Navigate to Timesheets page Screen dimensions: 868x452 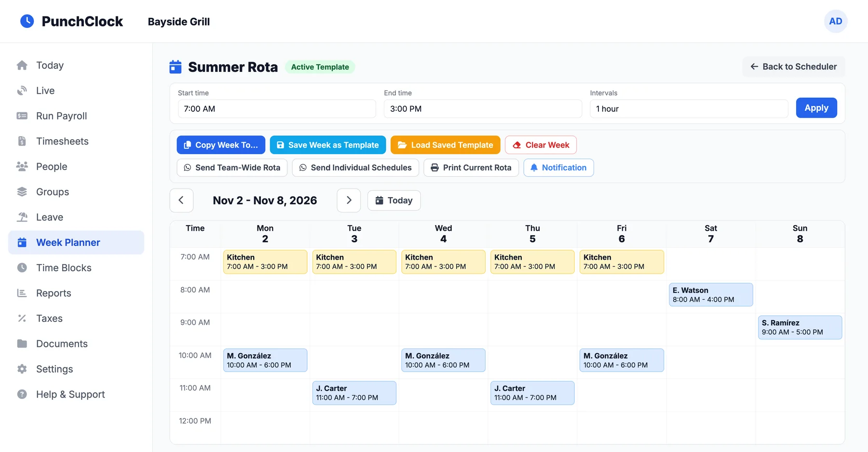coord(76,141)
